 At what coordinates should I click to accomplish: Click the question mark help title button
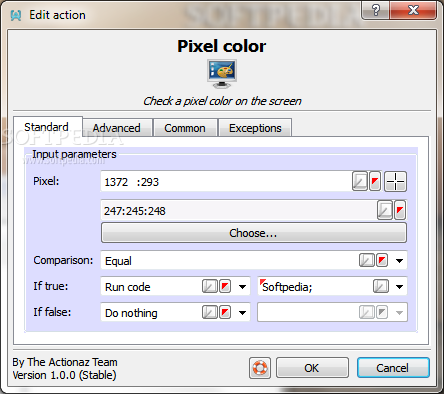375,10
